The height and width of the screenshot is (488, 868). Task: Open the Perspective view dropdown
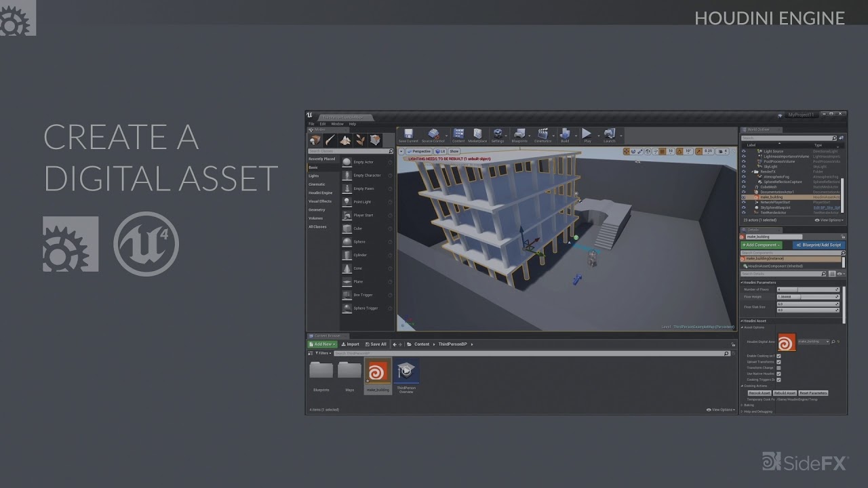coord(419,151)
